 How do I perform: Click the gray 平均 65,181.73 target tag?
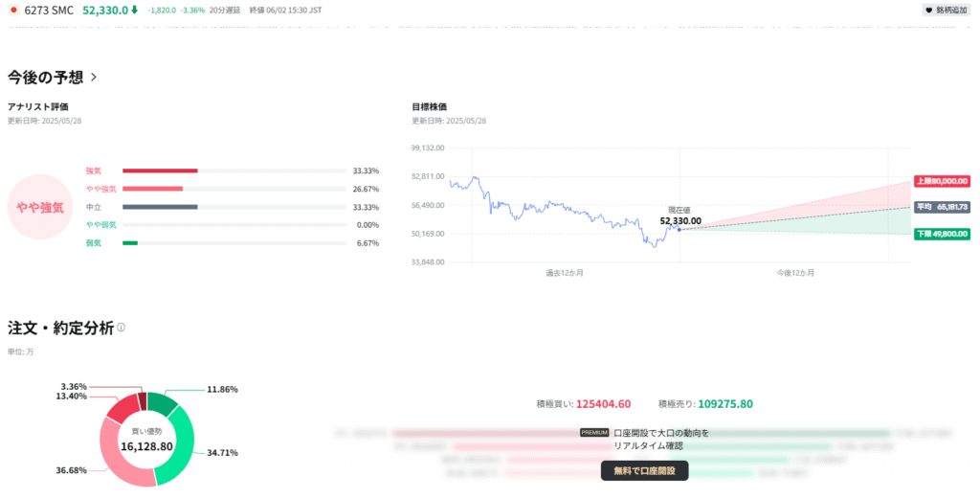[x=943, y=207]
